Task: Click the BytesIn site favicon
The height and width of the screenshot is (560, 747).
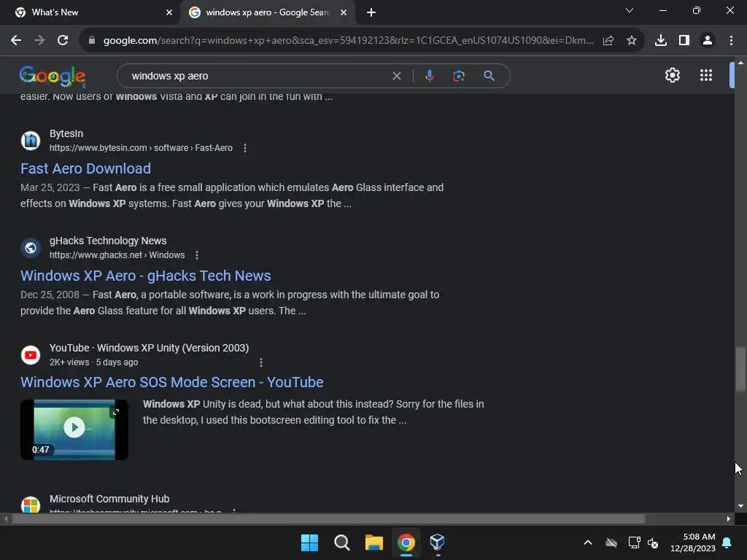Action: point(31,141)
